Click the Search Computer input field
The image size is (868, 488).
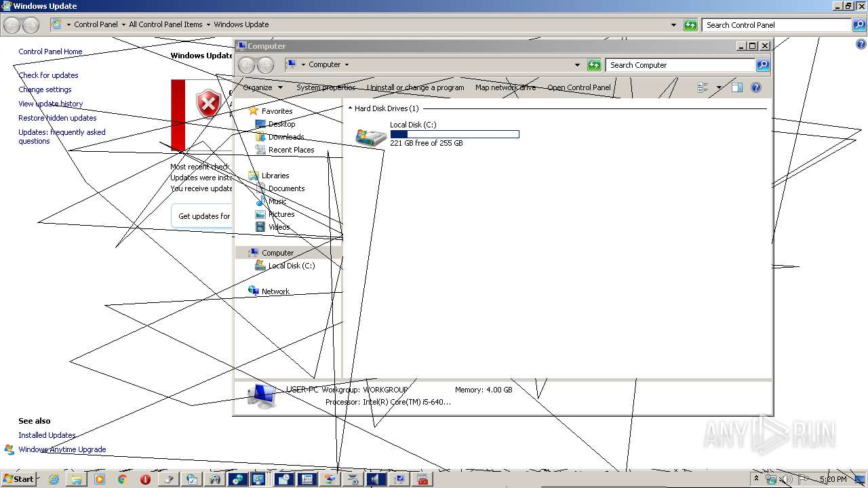(679, 65)
